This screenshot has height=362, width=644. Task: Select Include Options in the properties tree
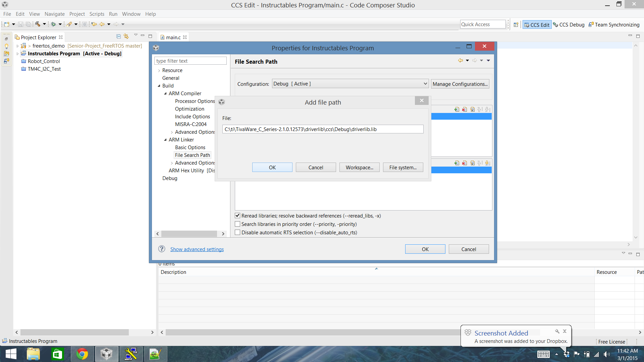[x=193, y=117]
